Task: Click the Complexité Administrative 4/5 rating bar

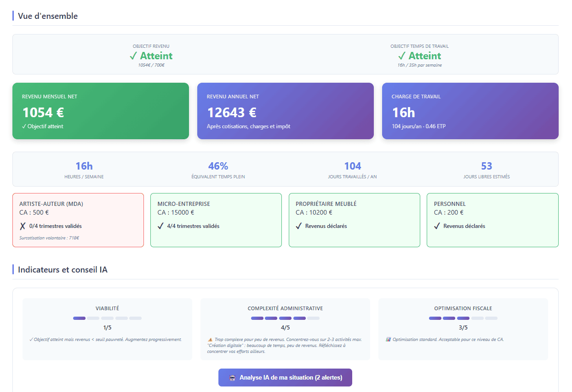Action: pos(285,318)
